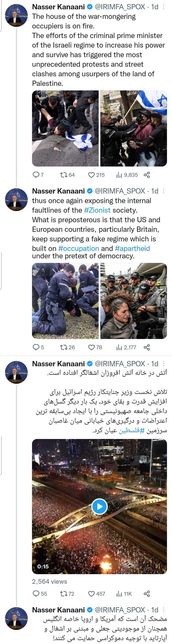Open the #apartheid hashtag link
Screen dimensions: 172x644
(132, 248)
